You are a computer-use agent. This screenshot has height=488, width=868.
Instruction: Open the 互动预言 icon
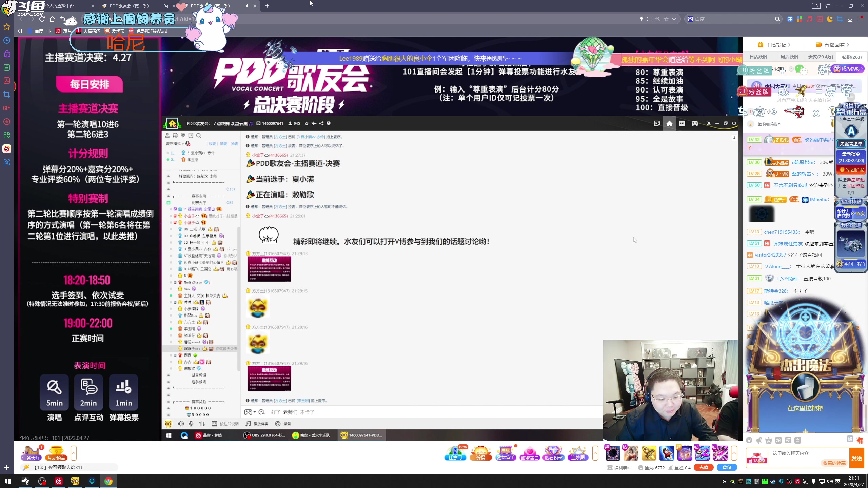(x=56, y=453)
